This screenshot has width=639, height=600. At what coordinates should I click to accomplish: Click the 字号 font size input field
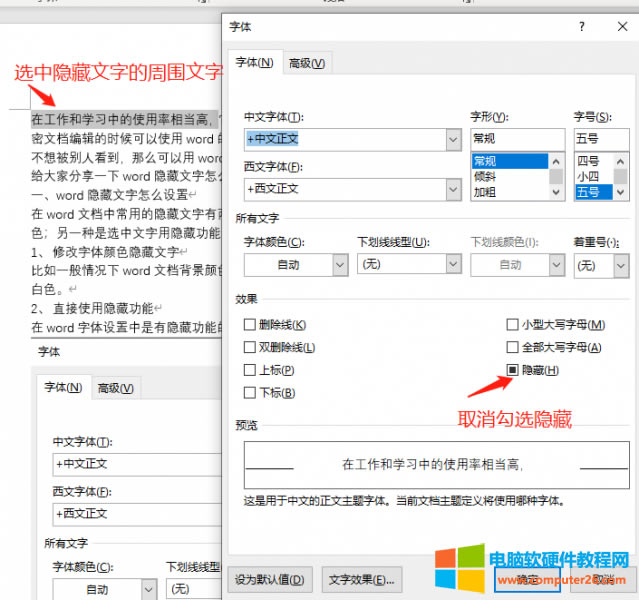tap(600, 139)
